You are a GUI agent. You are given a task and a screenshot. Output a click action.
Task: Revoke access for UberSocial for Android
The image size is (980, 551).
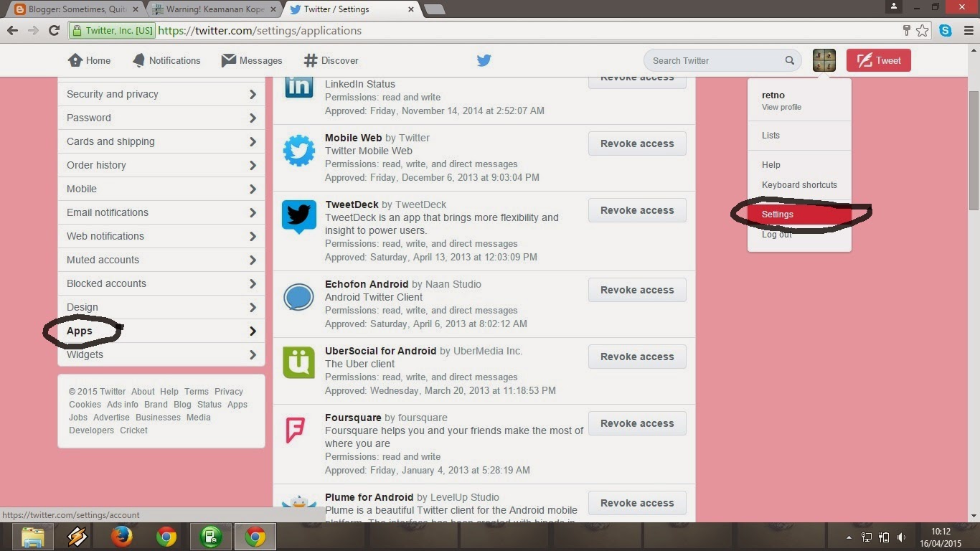coord(637,357)
